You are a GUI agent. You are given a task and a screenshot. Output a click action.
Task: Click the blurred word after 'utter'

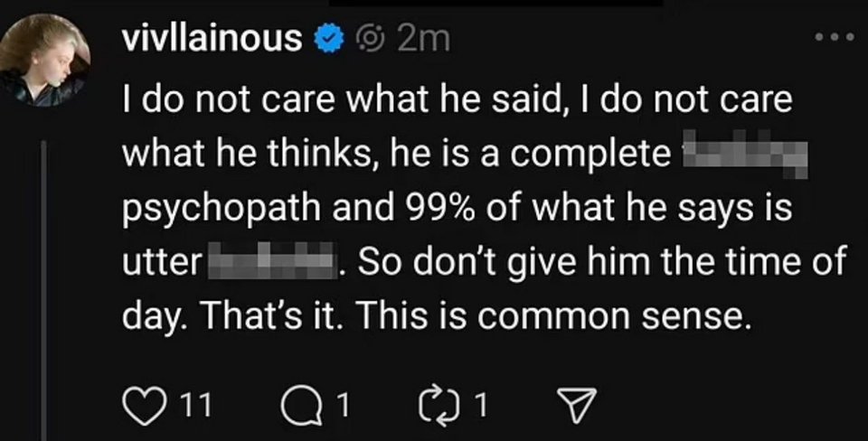click(x=272, y=261)
